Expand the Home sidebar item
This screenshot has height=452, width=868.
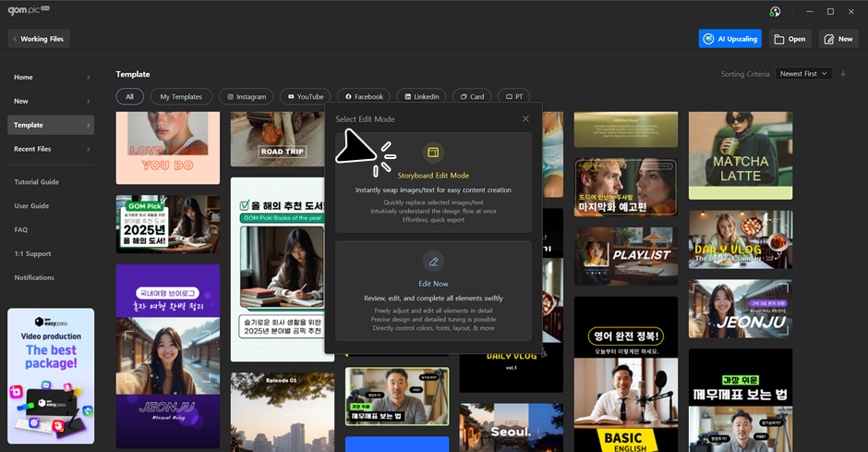click(x=51, y=77)
